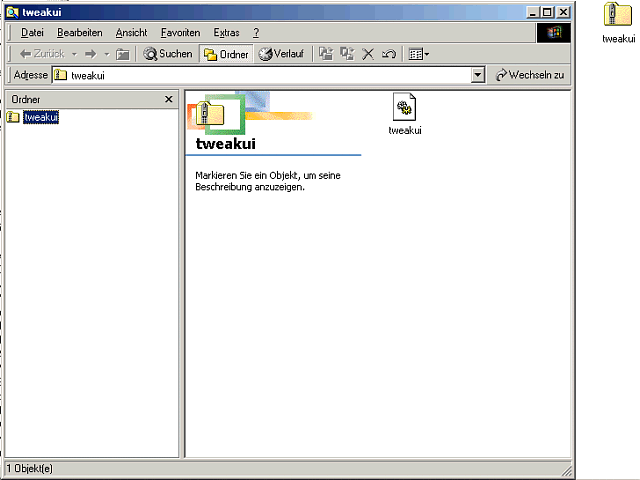Open the Datei menu

point(32,33)
